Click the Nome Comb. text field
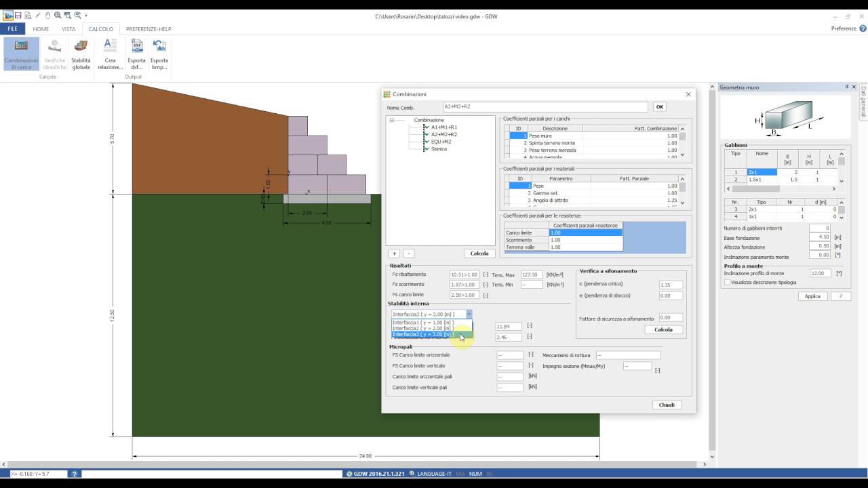The image size is (868, 488). pos(545,107)
